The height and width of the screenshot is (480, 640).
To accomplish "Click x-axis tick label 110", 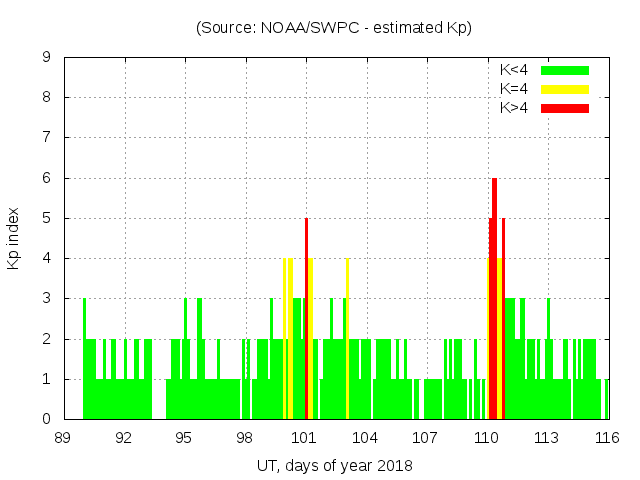I will [x=486, y=437].
